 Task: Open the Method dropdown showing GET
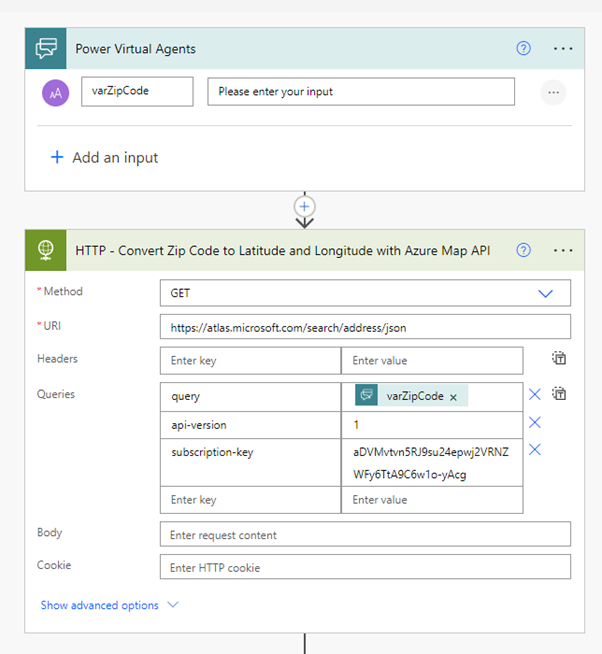click(x=365, y=293)
